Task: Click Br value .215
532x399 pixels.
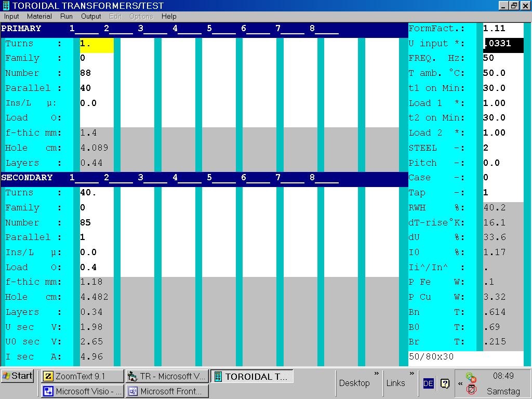Action: click(495, 342)
